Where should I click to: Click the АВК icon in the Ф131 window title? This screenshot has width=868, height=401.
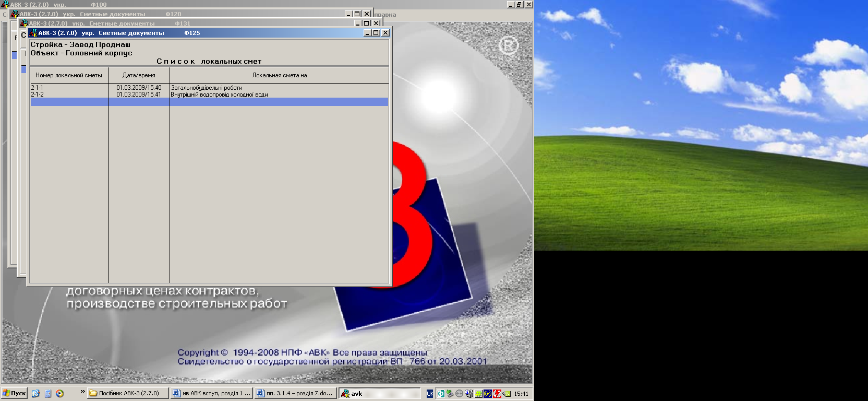tap(23, 23)
